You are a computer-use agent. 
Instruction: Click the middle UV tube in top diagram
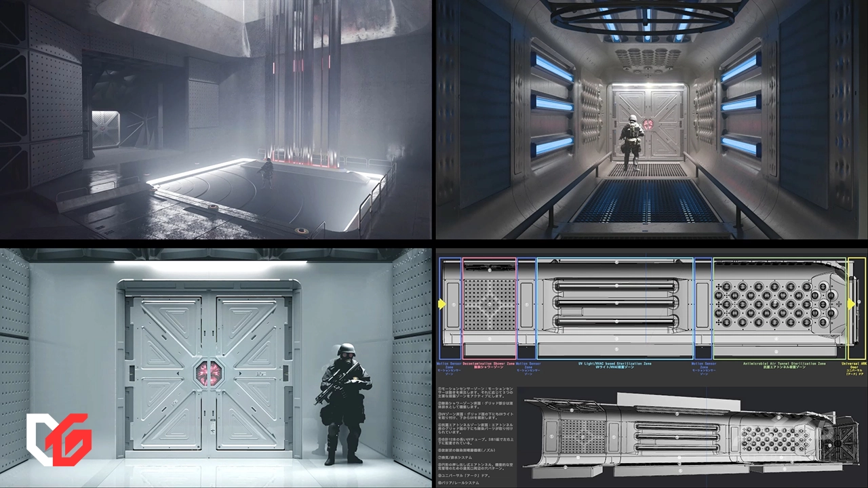pyautogui.click(x=614, y=303)
